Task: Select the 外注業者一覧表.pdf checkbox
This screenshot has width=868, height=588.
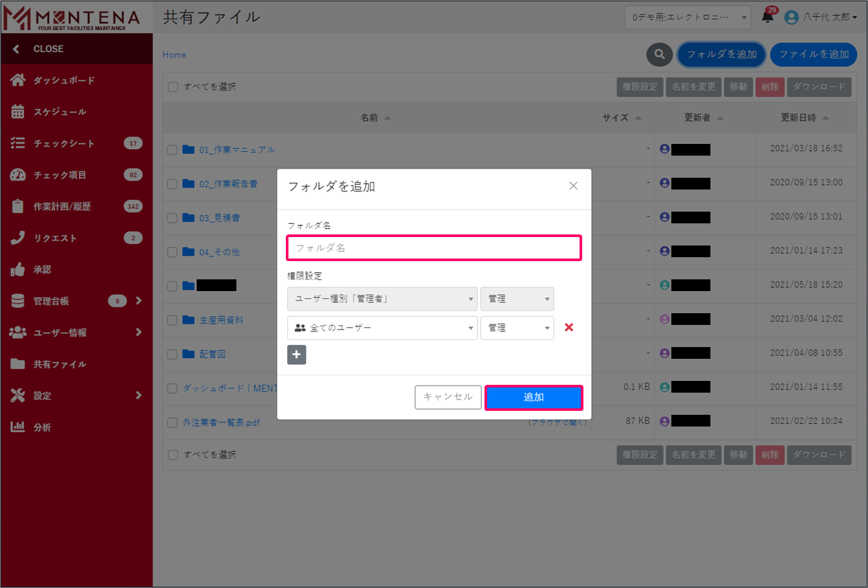Action: point(173,423)
